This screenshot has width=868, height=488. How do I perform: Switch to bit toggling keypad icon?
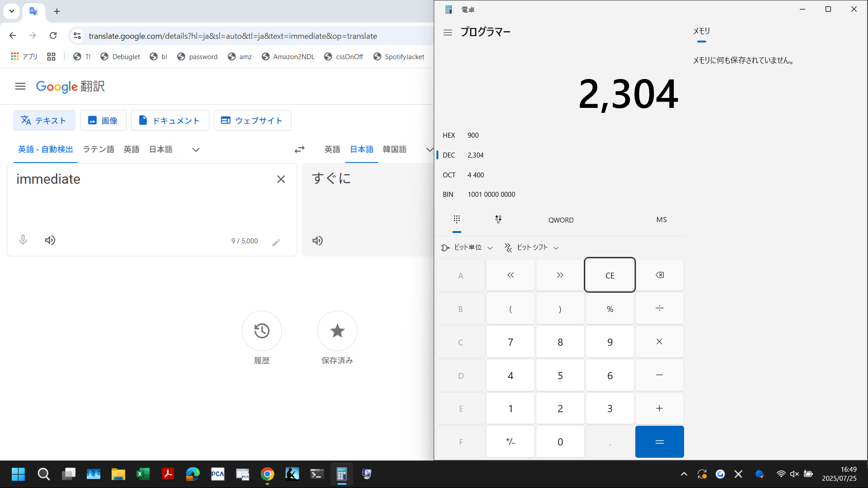coord(498,219)
